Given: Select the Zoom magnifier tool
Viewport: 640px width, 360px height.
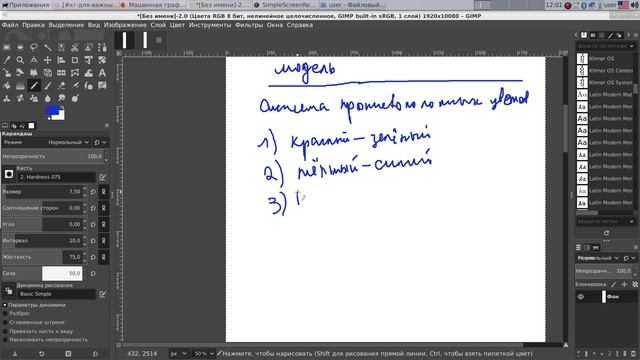Looking at the screenshot, I should [20, 60].
